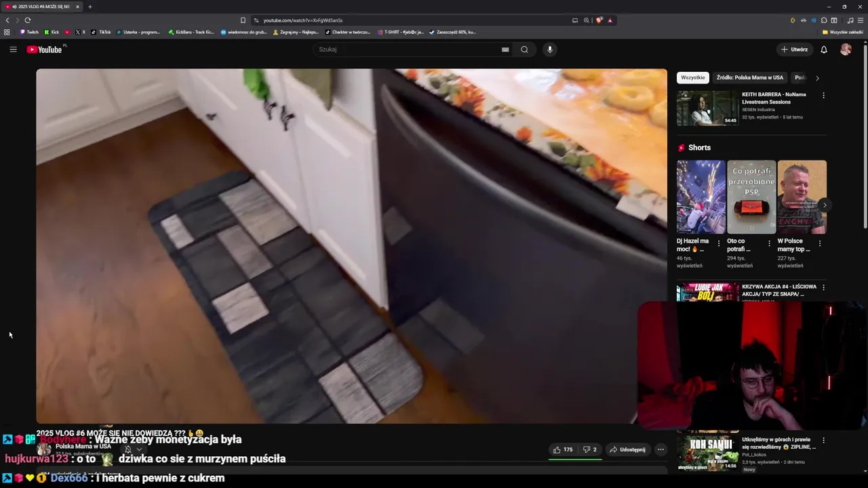
Task: Go back in the browser
Action: 7,20
